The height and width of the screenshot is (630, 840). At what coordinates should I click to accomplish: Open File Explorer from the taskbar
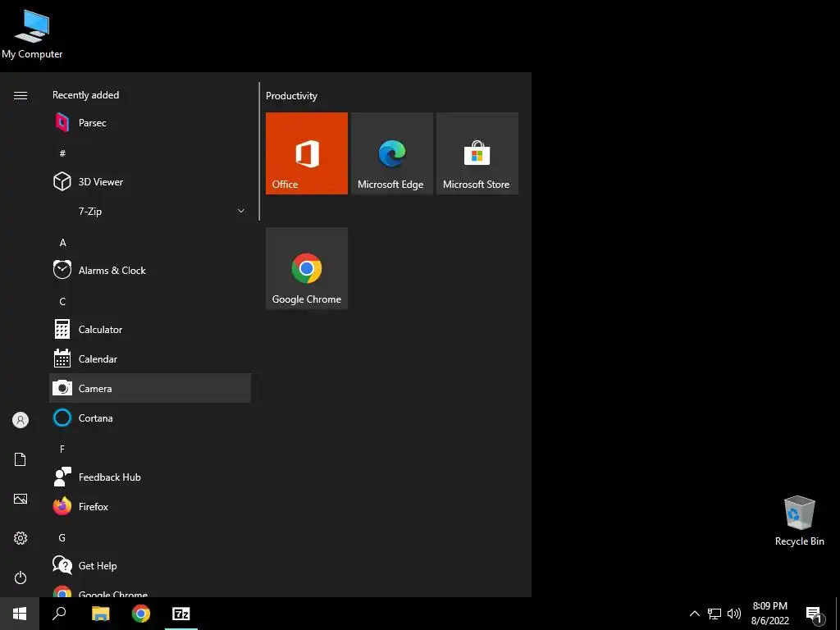point(100,614)
